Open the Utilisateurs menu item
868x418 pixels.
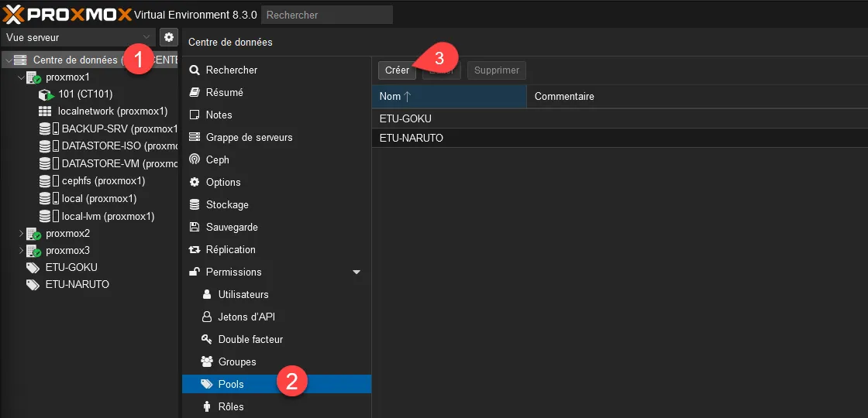243,294
